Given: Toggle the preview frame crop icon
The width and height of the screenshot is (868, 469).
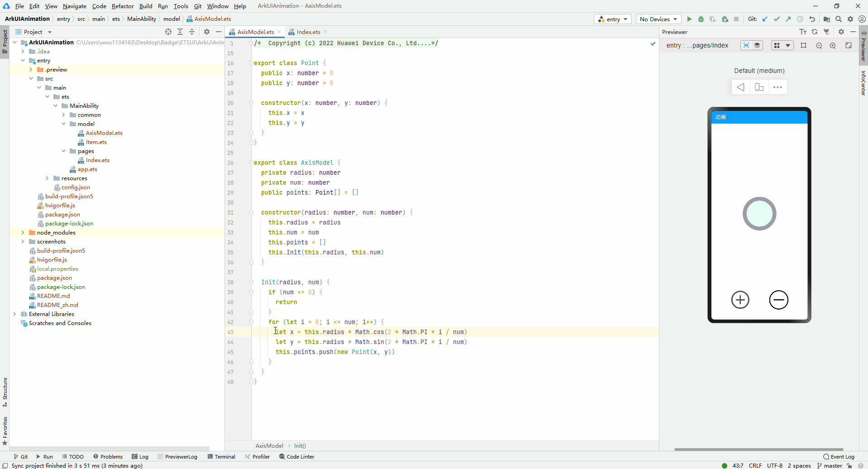Looking at the screenshot, I should tap(804, 45).
